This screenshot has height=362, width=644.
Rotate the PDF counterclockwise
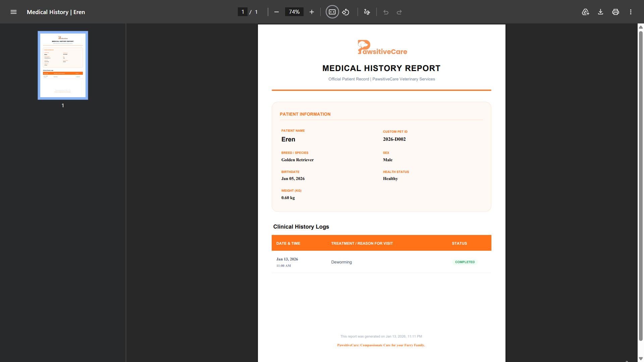(x=346, y=12)
